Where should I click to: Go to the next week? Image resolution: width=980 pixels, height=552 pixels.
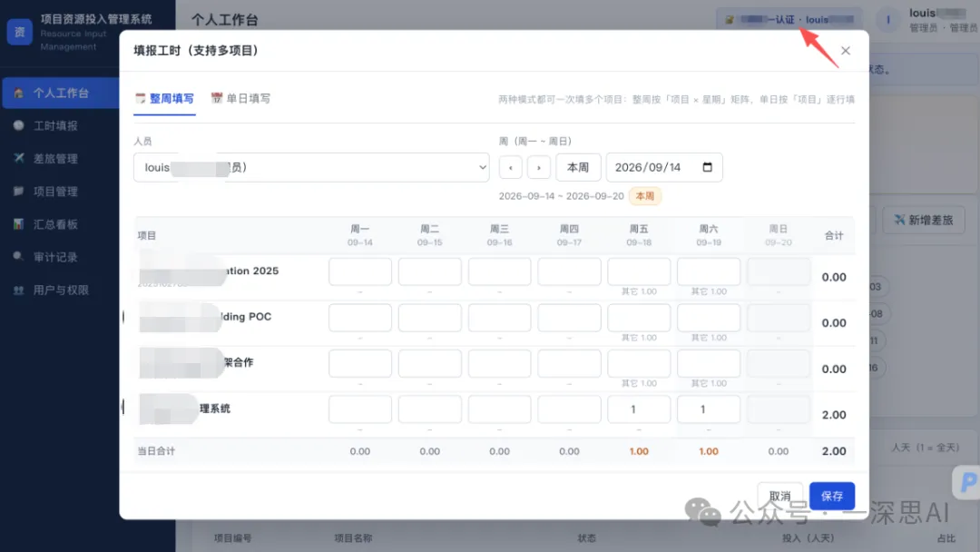(539, 168)
